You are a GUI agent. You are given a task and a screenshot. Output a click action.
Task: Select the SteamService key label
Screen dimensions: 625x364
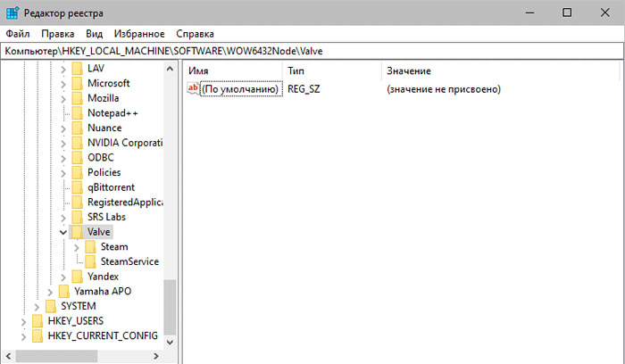[129, 261]
